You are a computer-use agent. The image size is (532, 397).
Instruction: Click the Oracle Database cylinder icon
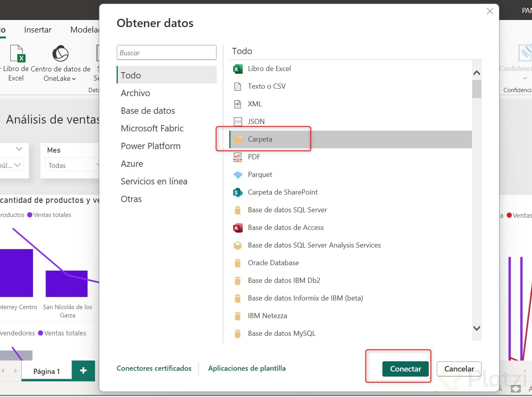[238, 263]
